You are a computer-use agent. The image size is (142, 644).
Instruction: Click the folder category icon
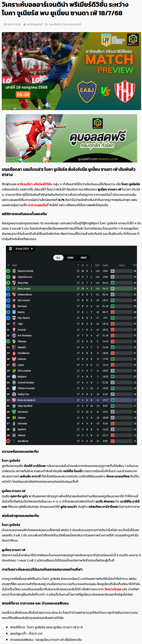point(46,24)
